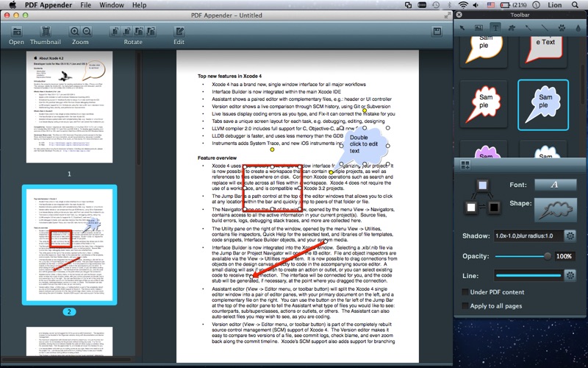Click the red arrow annotation on the page

coord(288,260)
